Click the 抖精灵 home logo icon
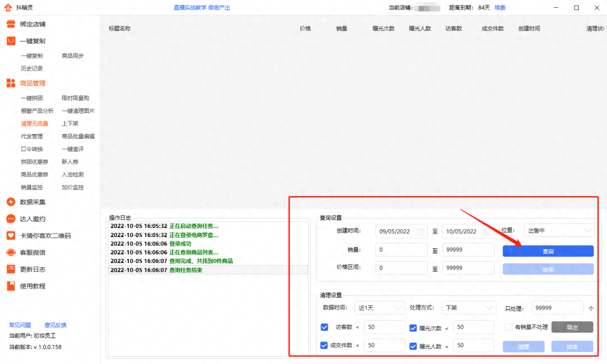This screenshot has height=364, width=607. coord(8,7)
